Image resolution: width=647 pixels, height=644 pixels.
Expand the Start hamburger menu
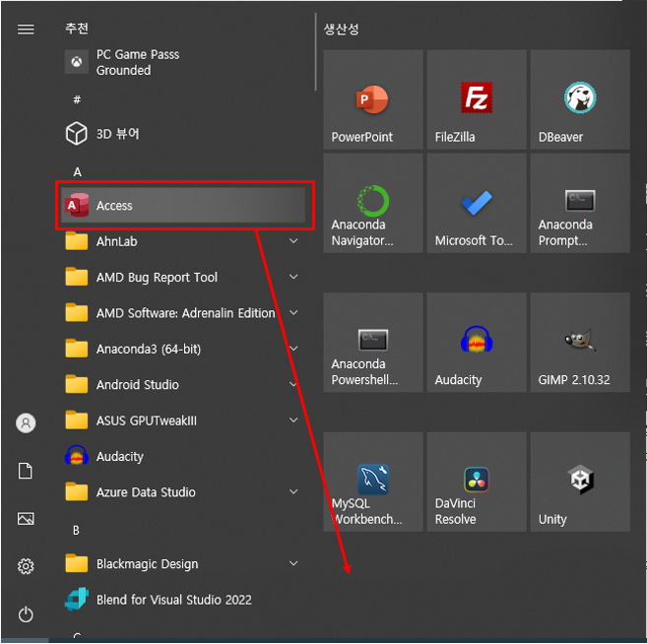click(26, 29)
